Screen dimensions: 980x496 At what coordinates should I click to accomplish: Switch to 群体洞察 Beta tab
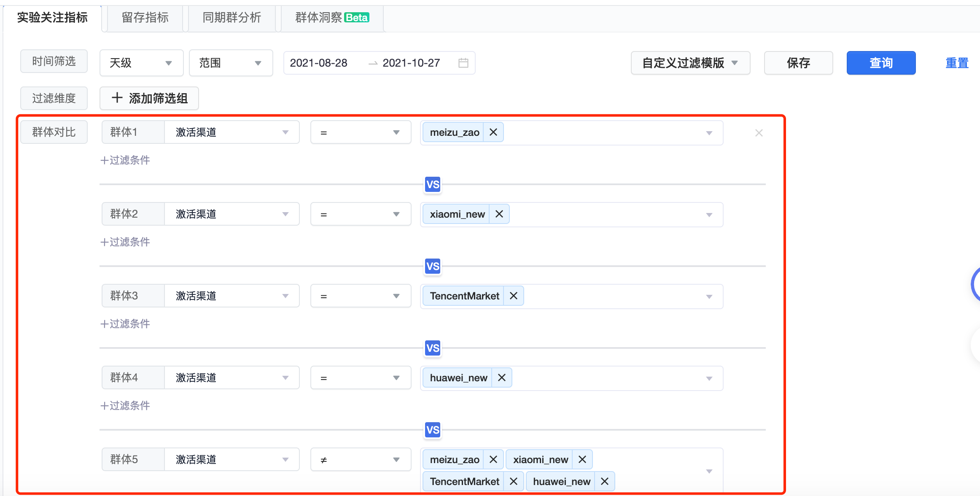tap(332, 18)
